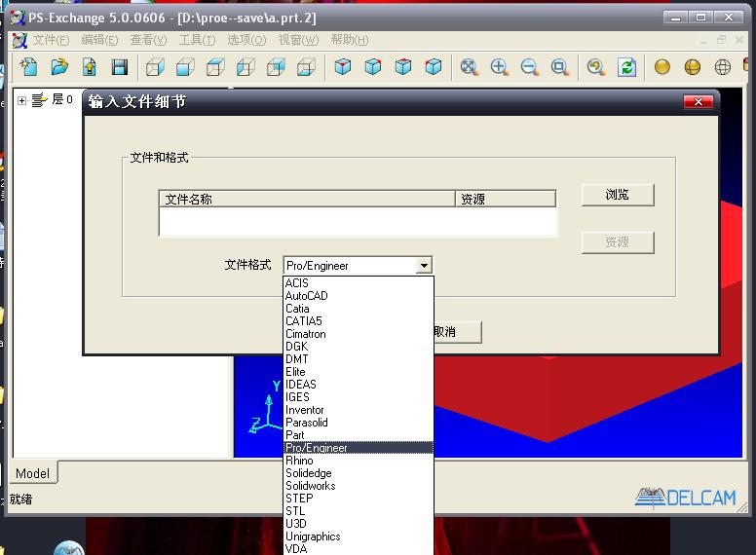
Task: Click the Import file icon with up arrow
Action: (x=90, y=67)
